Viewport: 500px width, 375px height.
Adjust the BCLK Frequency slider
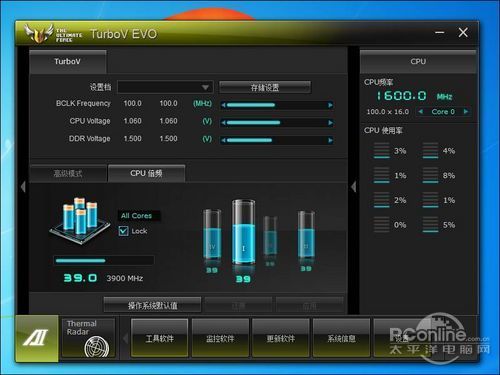click(x=277, y=105)
